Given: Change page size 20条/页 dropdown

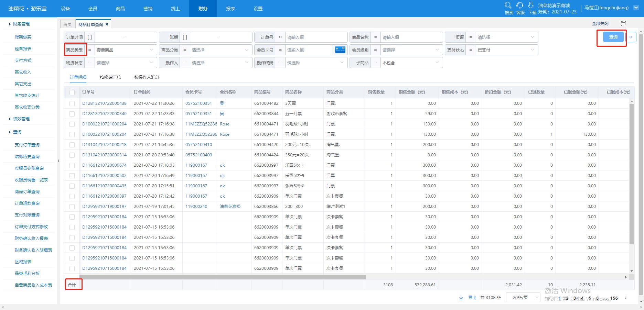Looking at the screenshot, I should click(523, 298).
